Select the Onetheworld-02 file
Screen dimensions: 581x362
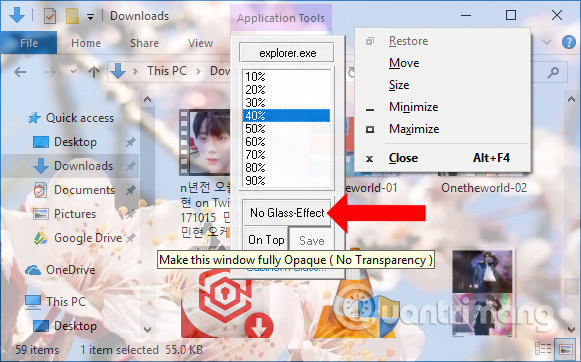pyautogui.click(x=484, y=188)
